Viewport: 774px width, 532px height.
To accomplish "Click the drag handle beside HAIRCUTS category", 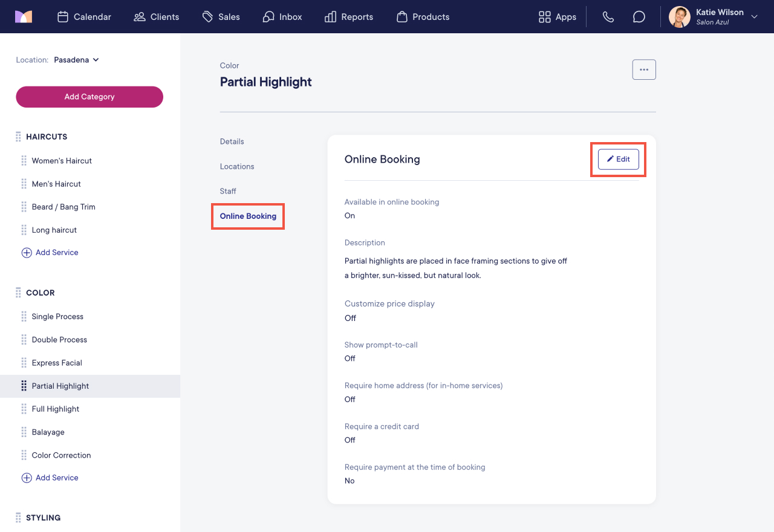I will pyautogui.click(x=18, y=137).
